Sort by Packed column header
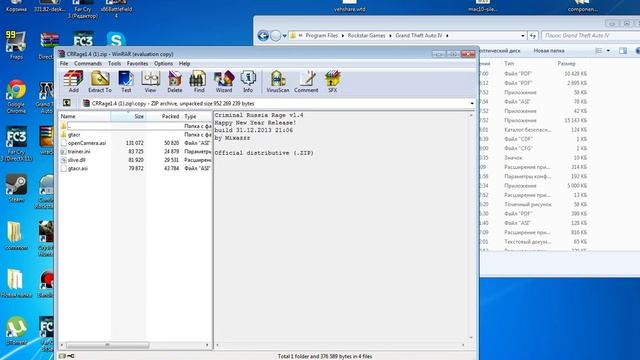The width and height of the screenshot is (640, 360). (163, 116)
